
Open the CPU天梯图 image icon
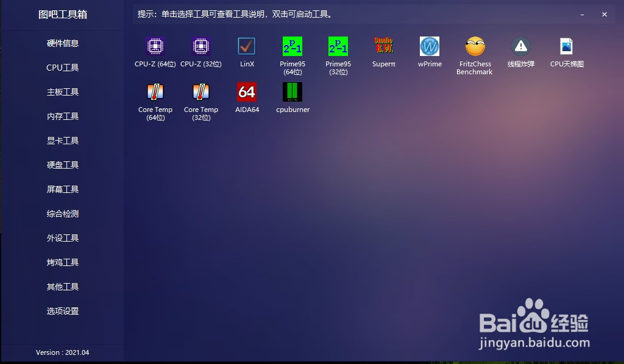tap(567, 46)
